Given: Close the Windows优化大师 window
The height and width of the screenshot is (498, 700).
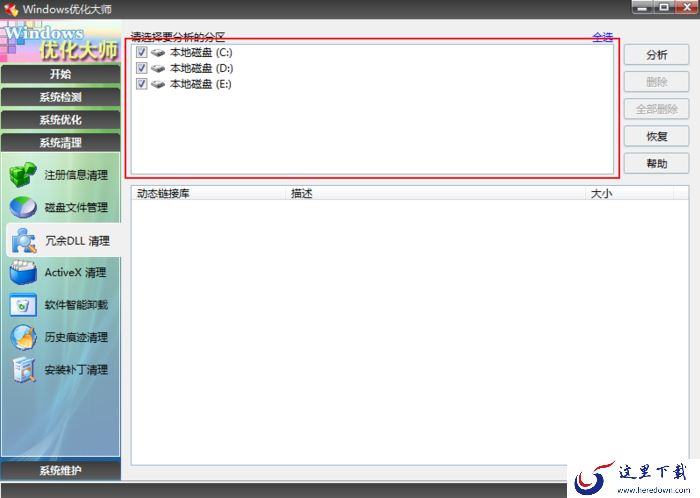Looking at the screenshot, I should click(x=687, y=8).
